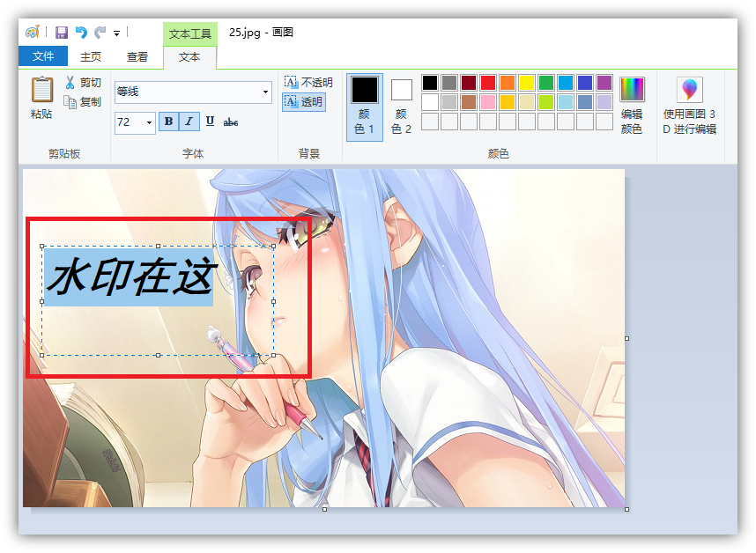The image size is (756, 553).
Task: Select 不透明 (Opaque) background option
Action: pos(308,82)
